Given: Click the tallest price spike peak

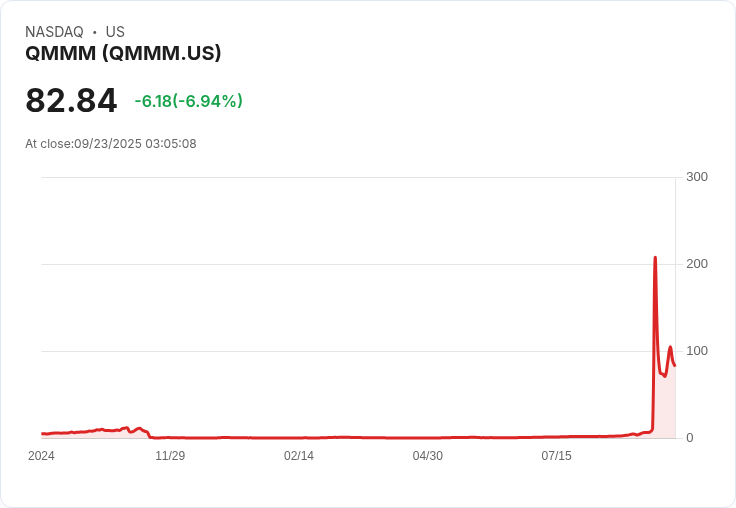Looking at the screenshot, I should tap(655, 258).
